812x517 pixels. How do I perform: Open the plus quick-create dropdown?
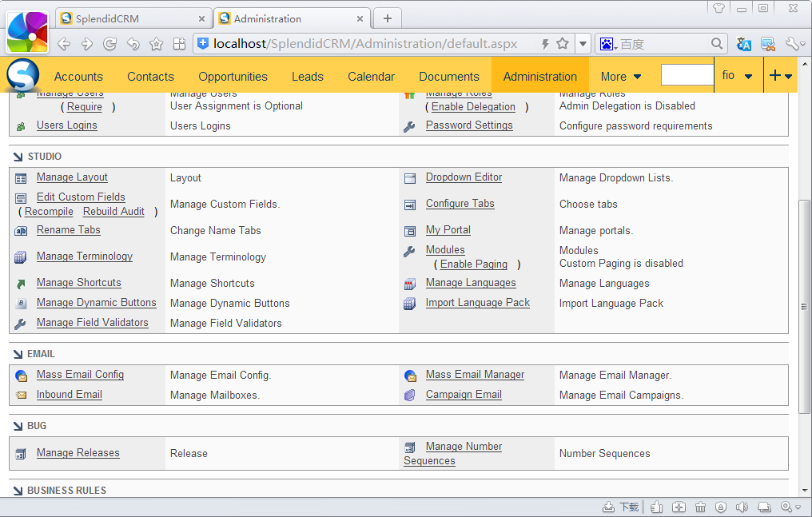click(780, 76)
